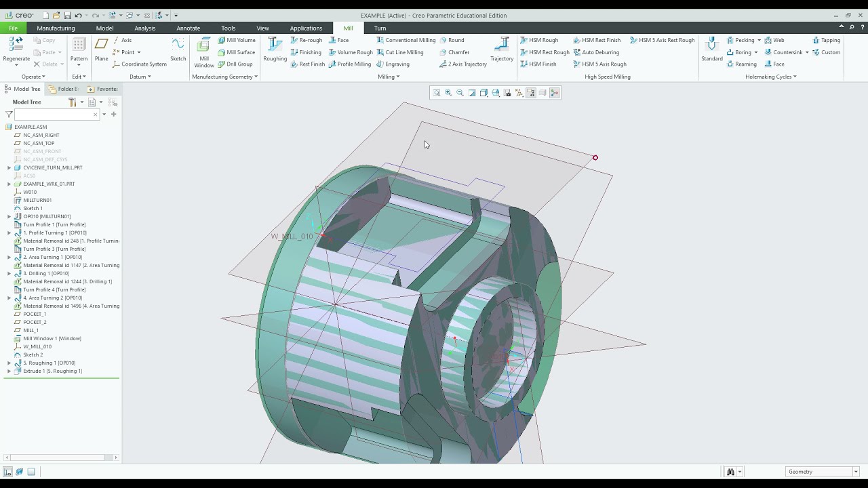This screenshot has height=488, width=868.
Task: Click the Model Tree horizontal scrollbar
Action: [60, 458]
